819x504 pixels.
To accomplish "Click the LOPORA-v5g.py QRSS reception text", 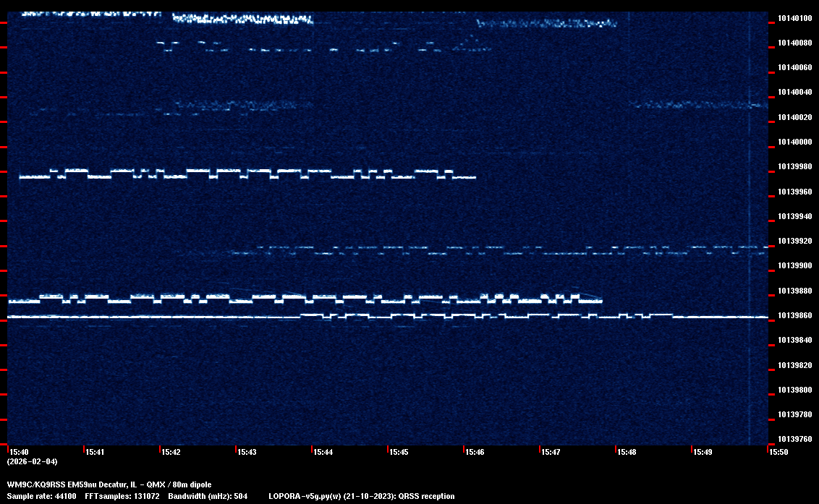I will [361, 496].
